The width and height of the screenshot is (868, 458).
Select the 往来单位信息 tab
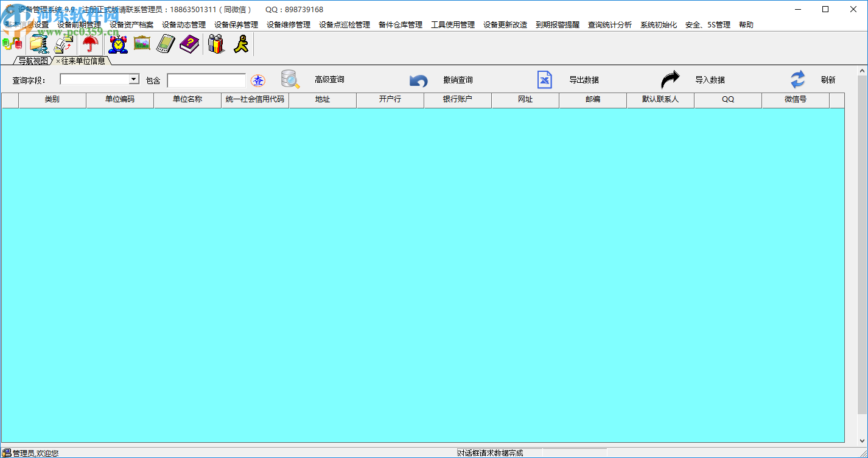point(83,61)
